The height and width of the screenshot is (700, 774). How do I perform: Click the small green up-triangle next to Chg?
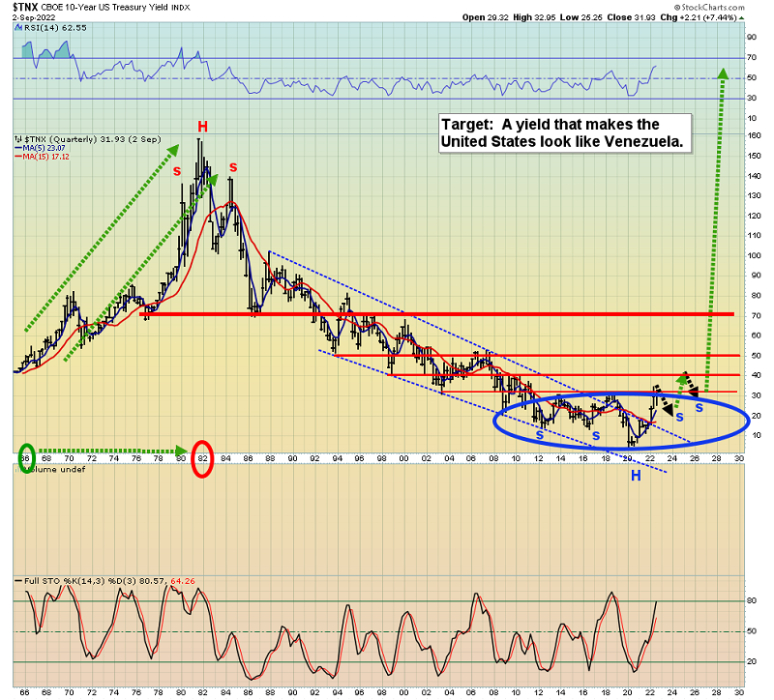(741, 17)
